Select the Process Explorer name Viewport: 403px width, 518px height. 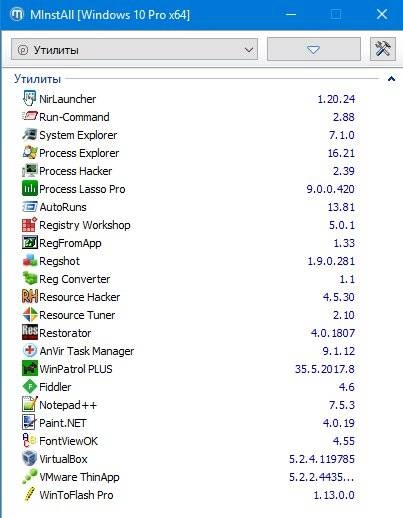point(79,153)
